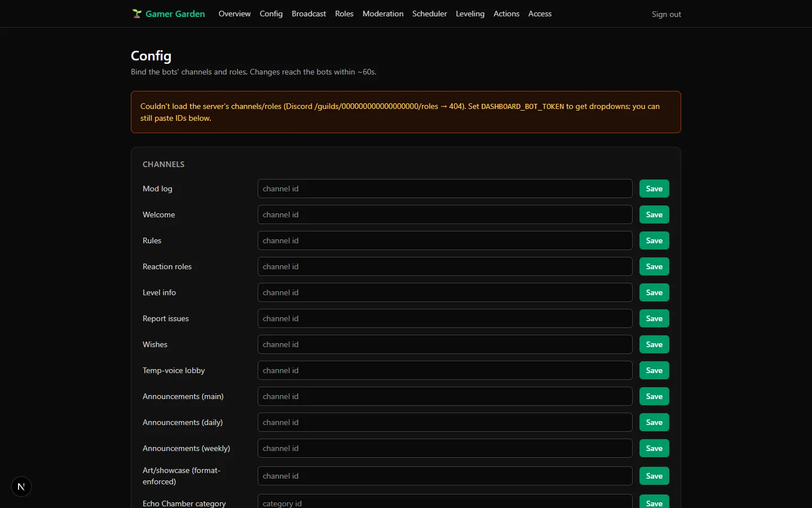Save the Temp-voice lobby channel

(654, 370)
